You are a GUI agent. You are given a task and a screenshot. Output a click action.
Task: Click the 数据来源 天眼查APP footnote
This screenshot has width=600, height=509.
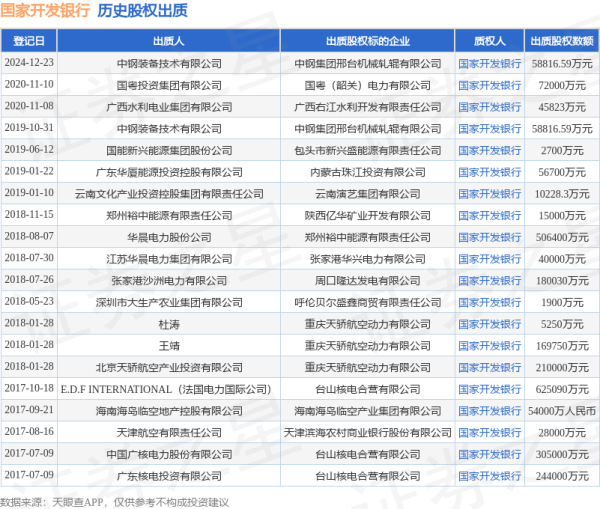[114, 502]
